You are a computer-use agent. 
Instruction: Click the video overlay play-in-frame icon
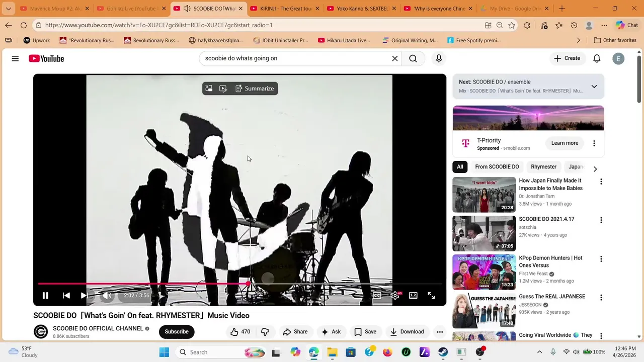click(x=223, y=88)
